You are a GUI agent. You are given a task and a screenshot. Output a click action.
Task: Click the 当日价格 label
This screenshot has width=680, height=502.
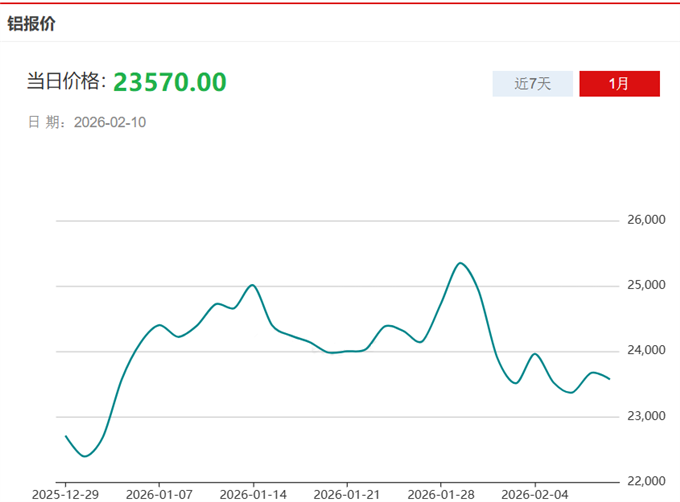pyautogui.click(x=66, y=83)
